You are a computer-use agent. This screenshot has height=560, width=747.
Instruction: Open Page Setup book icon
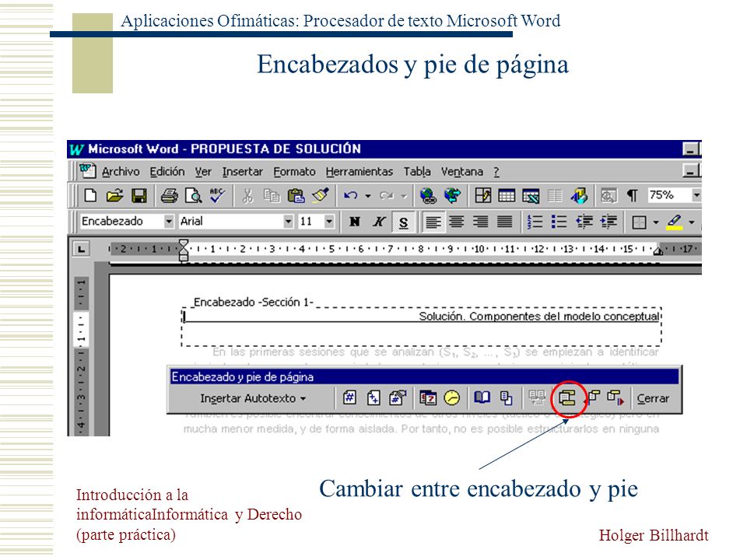click(x=482, y=397)
